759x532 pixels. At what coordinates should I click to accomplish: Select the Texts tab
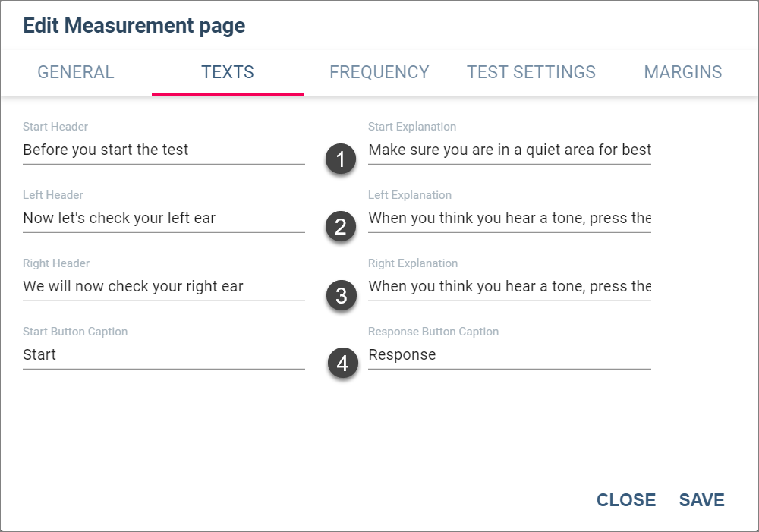(x=228, y=72)
